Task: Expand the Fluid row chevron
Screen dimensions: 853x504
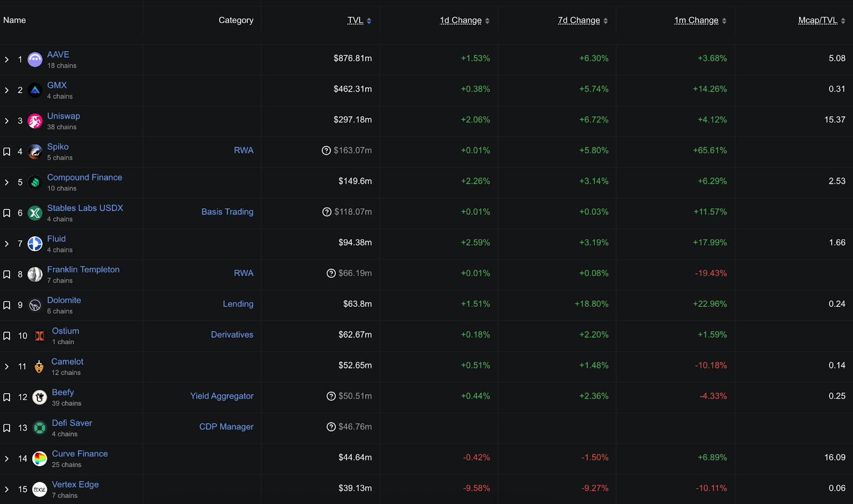Action: coord(7,244)
